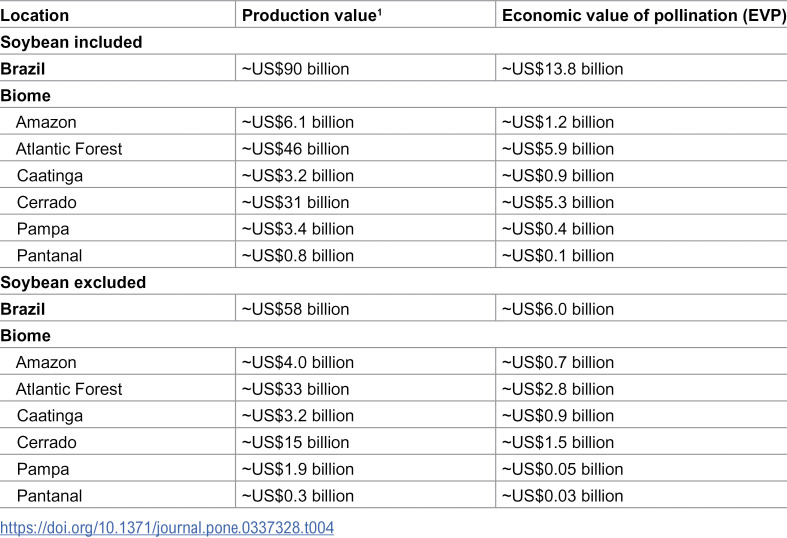Select the Soybean excluded section heading
The width and height of the screenshot is (787, 538).
coord(73,283)
